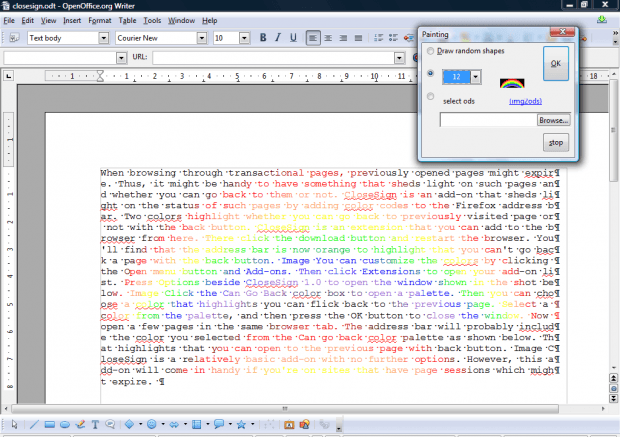Image resolution: width=620 pixels, height=437 pixels.
Task: Choose the select ods radio option
Action: point(431,97)
